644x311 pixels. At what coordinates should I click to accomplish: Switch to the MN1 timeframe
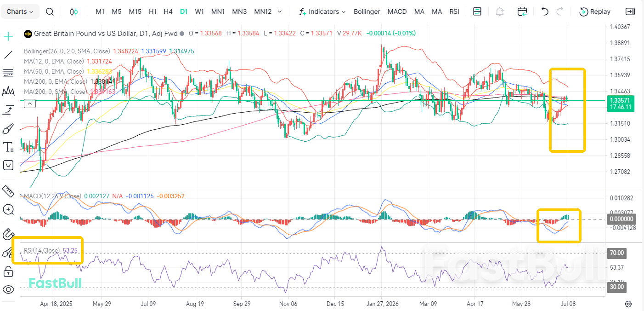click(218, 12)
